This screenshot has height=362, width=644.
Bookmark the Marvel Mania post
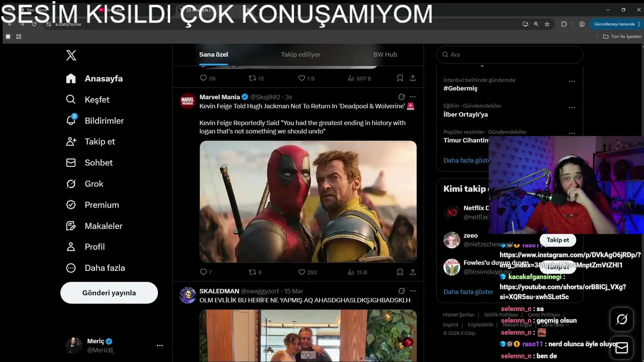click(400, 272)
